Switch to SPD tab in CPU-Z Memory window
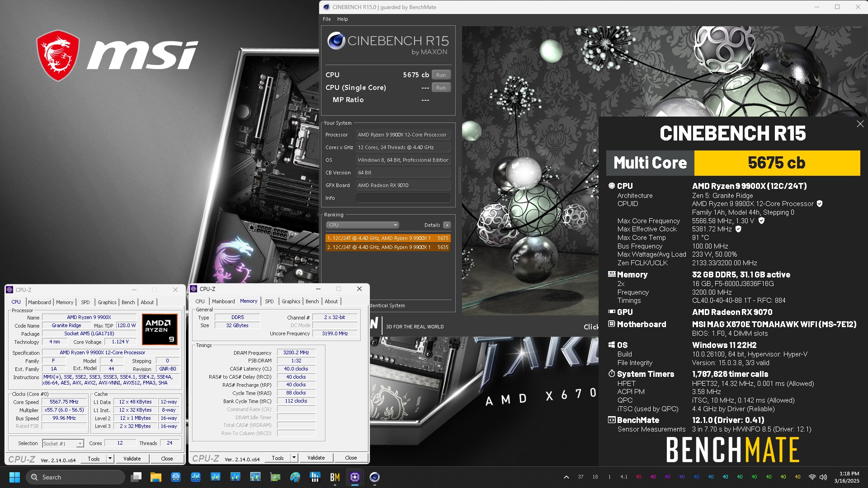This screenshot has width=868, height=488. tap(269, 301)
